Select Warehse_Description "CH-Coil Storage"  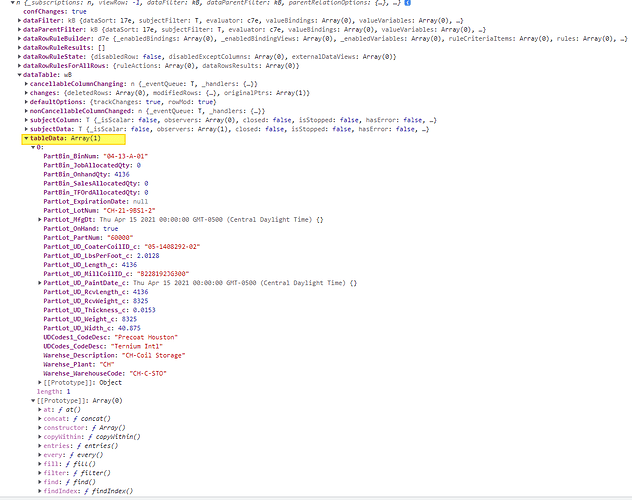pos(154,355)
